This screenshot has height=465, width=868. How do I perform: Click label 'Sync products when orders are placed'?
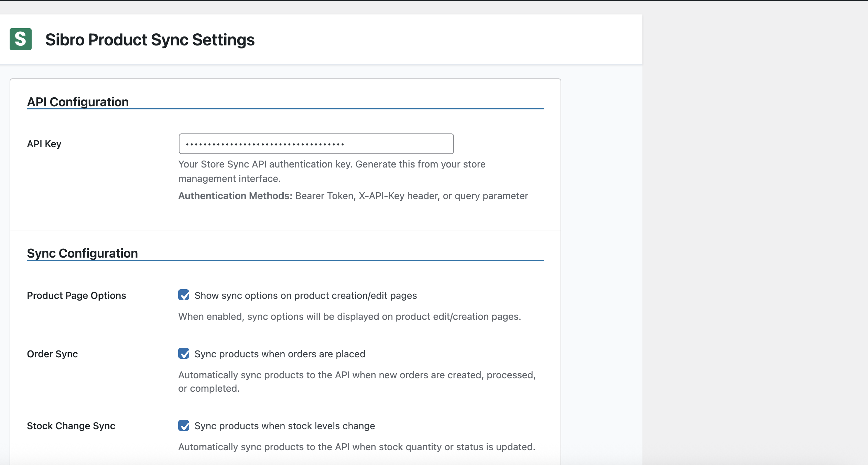pos(280,354)
